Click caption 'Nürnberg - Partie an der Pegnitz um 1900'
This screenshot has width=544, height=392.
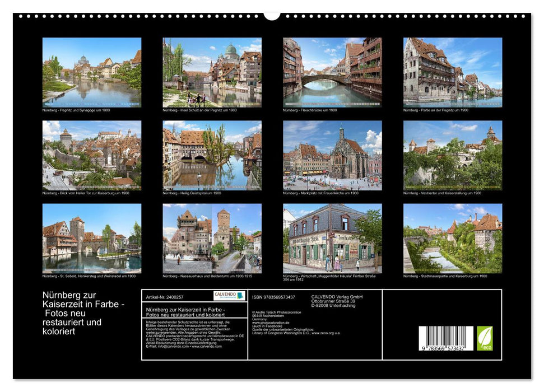436,110
